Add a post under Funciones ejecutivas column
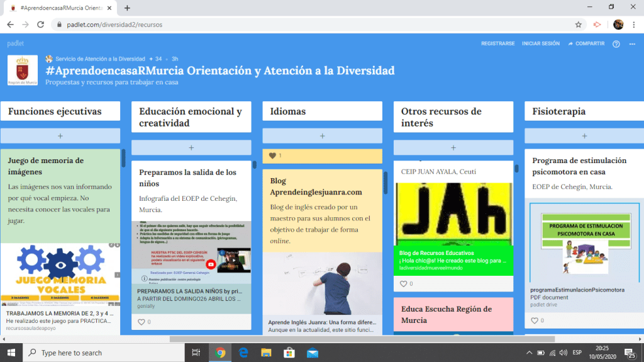 click(60, 135)
